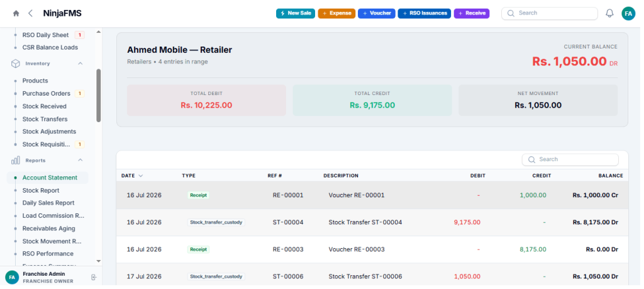Image resolution: width=644 pixels, height=289 pixels.
Task: Click the Reports bar chart icon
Action: [16, 161]
